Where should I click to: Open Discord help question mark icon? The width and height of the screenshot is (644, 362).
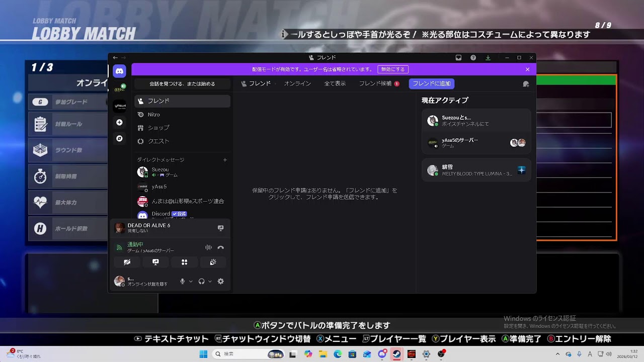pyautogui.click(x=473, y=58)
